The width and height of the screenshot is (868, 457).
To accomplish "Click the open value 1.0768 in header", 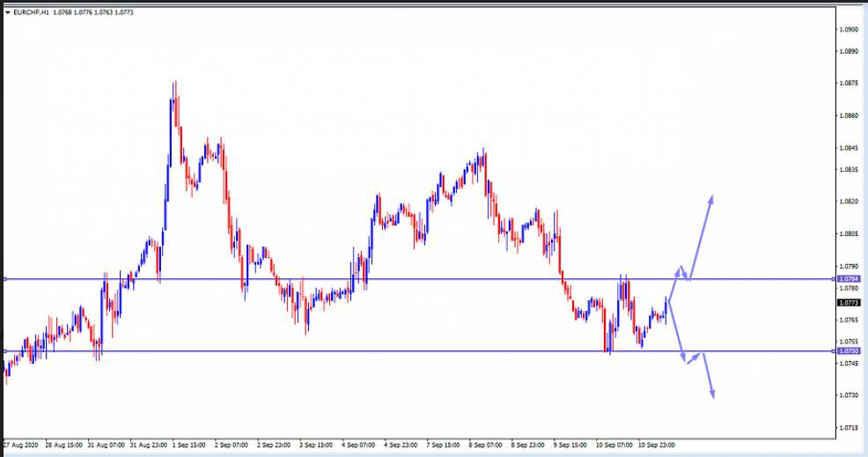I will (x=62, y=12).
